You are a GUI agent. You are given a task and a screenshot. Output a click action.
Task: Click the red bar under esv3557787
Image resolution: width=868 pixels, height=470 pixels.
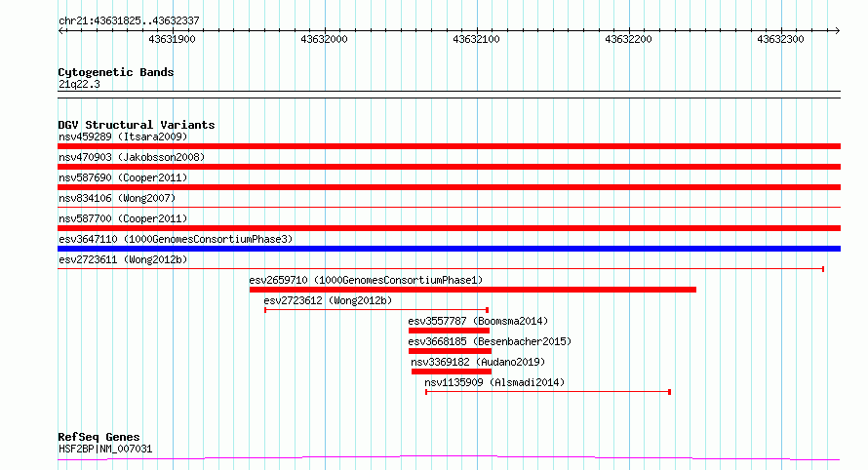pos(449,331)
